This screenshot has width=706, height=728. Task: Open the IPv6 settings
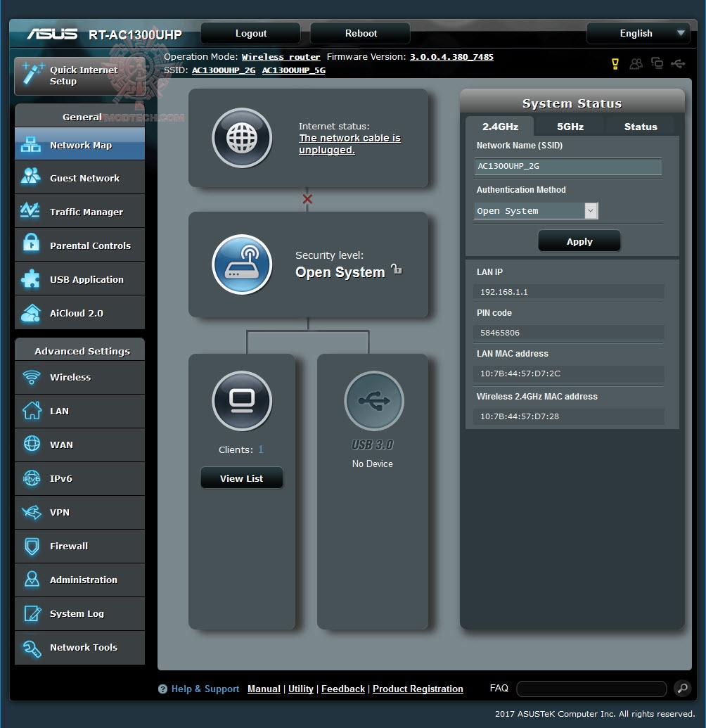(80, 479)
